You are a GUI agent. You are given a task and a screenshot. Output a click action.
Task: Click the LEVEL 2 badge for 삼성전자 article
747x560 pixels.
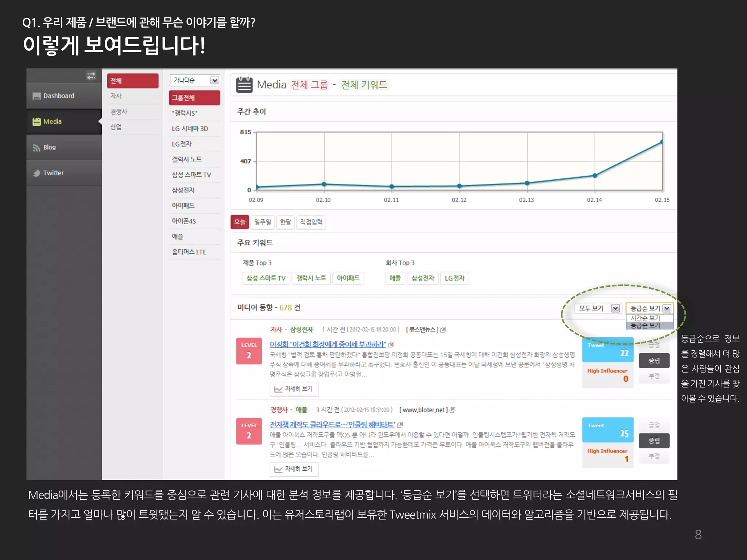click(249, 351)
